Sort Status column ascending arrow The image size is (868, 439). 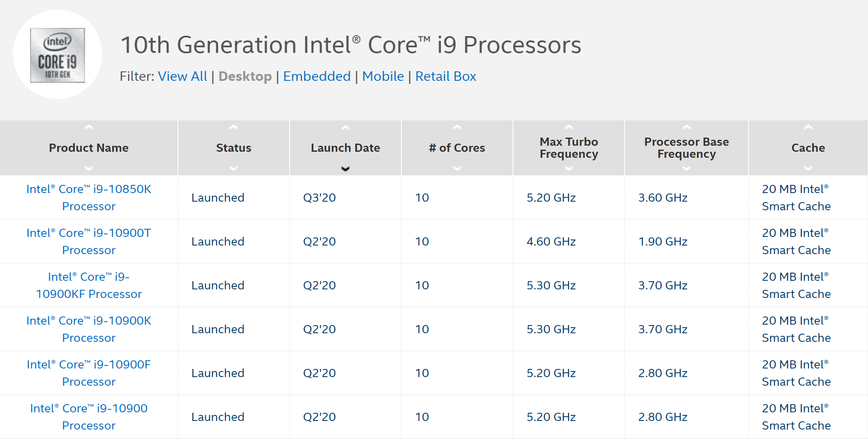(233, 128)
